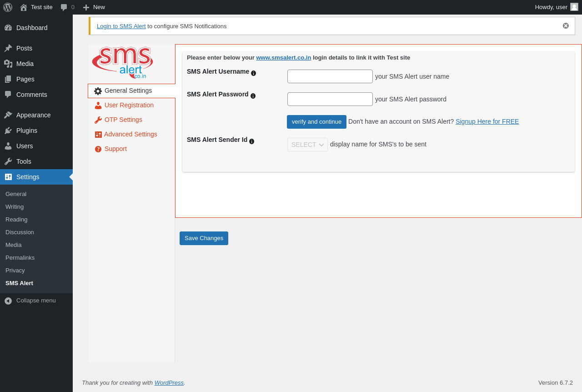The image size is (582, 392).
Task: Click info icon next to SMS Alert Username
Action: tap(254, 73)
